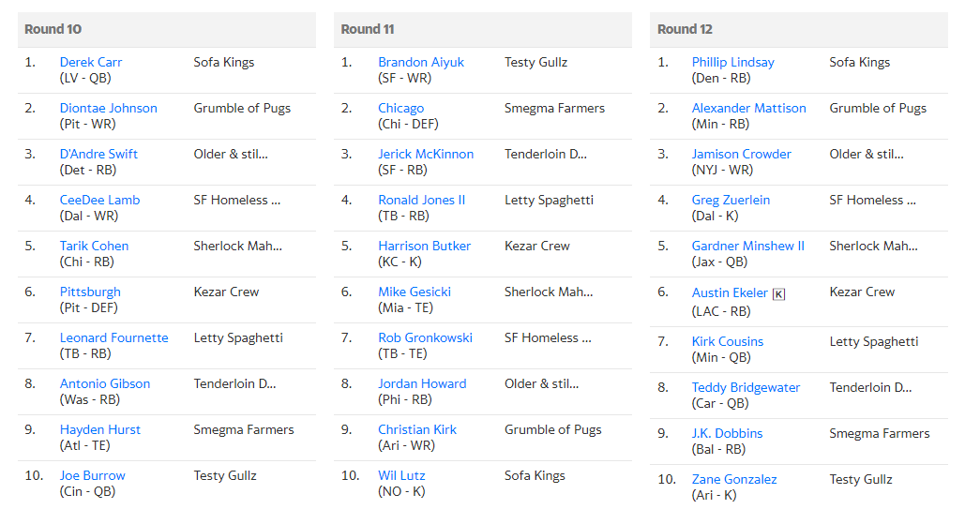This screenshot has width=980, height=509.
Task: Open Gardner Minshew II player link
Action: tap(748, 247)
